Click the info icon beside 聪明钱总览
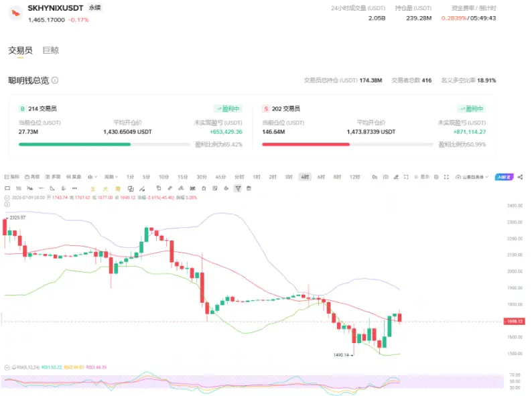The height and width of the screenshot is (396, 532). 55,80
